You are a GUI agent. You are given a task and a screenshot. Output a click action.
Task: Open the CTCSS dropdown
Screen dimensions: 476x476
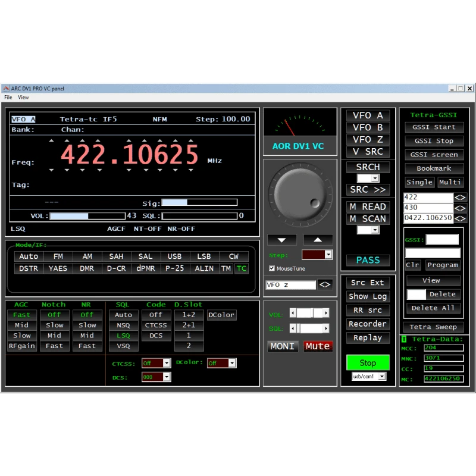coord(167,363)
